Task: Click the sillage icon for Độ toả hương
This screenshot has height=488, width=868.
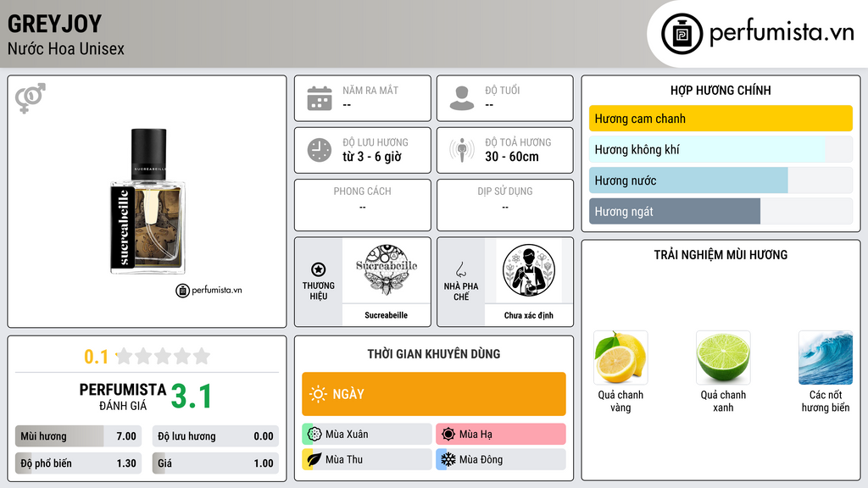Action: (x=462, y=150)
